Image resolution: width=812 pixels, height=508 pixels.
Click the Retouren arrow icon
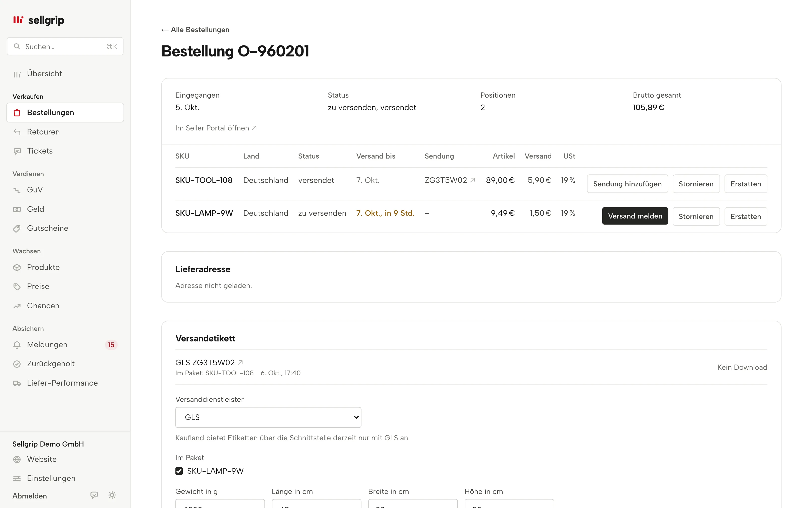pos(17,132)
